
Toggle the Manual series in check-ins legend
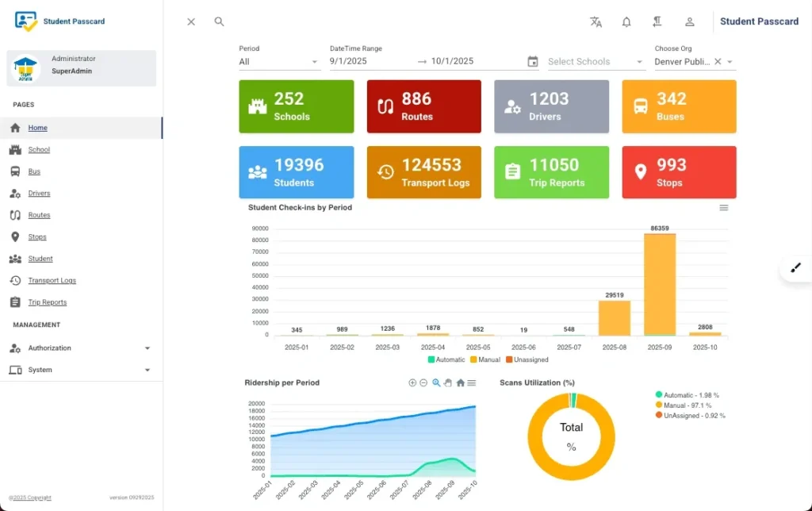[485, 359]
